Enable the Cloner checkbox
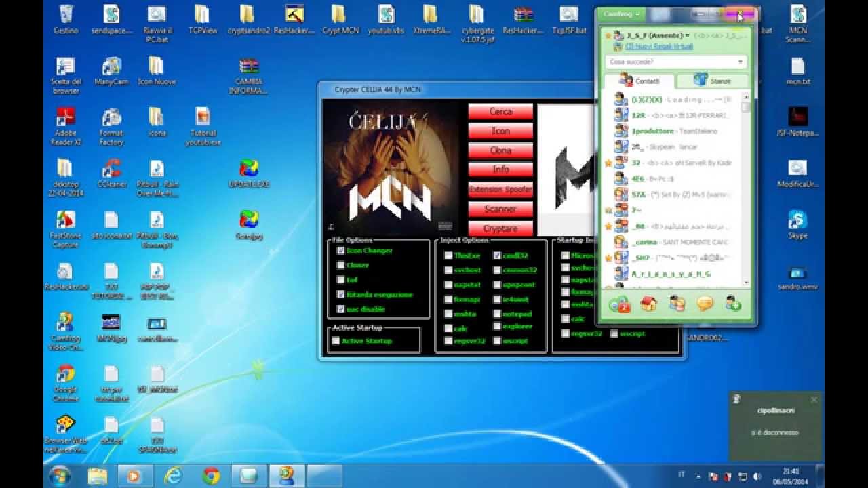Viewport: 868px width, 488px height. (341, 265)
